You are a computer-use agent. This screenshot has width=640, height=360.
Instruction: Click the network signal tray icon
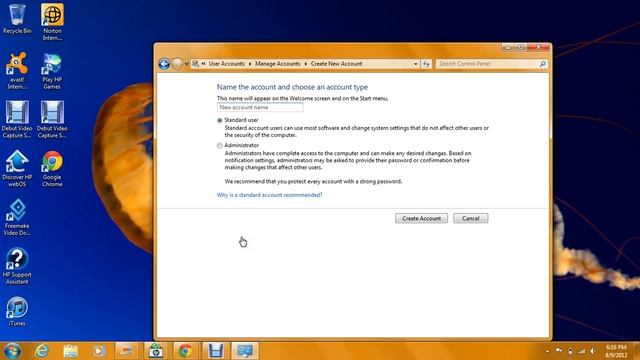coord(582,351)
